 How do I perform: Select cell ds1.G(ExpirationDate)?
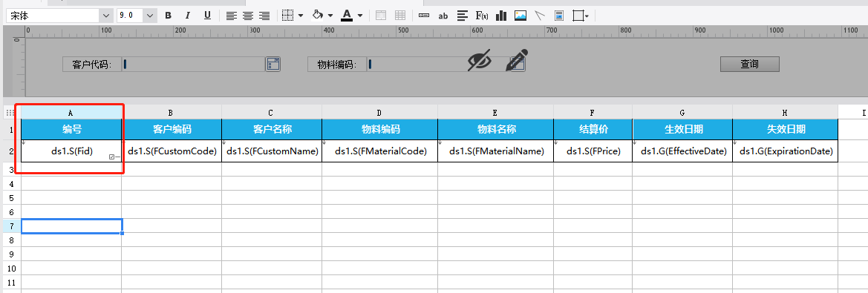(x=785, y=151)
